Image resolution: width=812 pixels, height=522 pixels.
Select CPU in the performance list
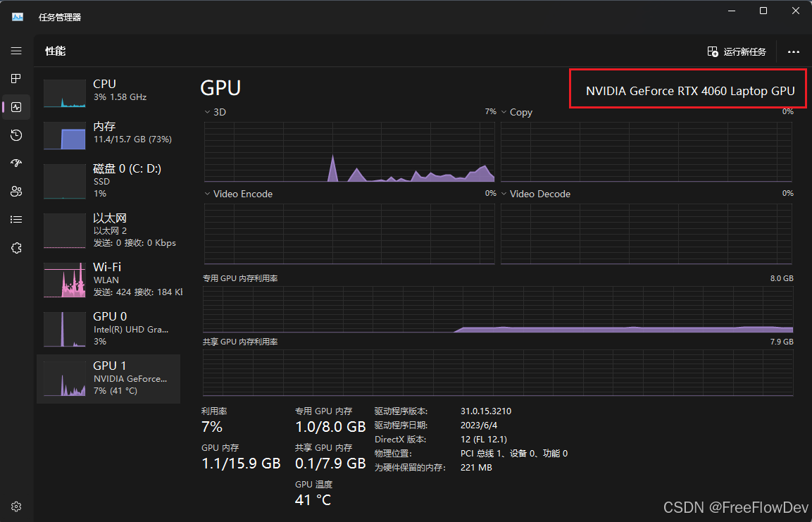coord(108,93)
